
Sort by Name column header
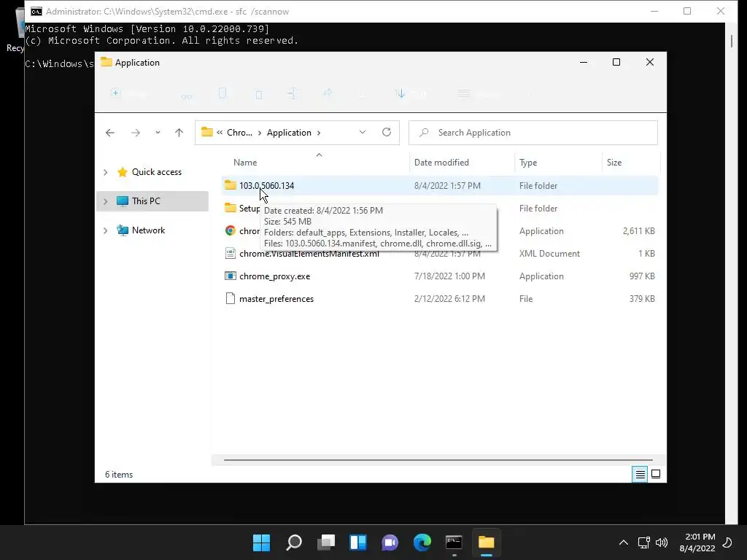245,163
